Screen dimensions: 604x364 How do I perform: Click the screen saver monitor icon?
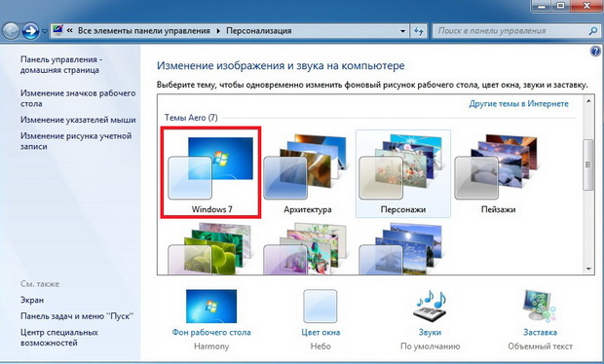coord(540,306)
